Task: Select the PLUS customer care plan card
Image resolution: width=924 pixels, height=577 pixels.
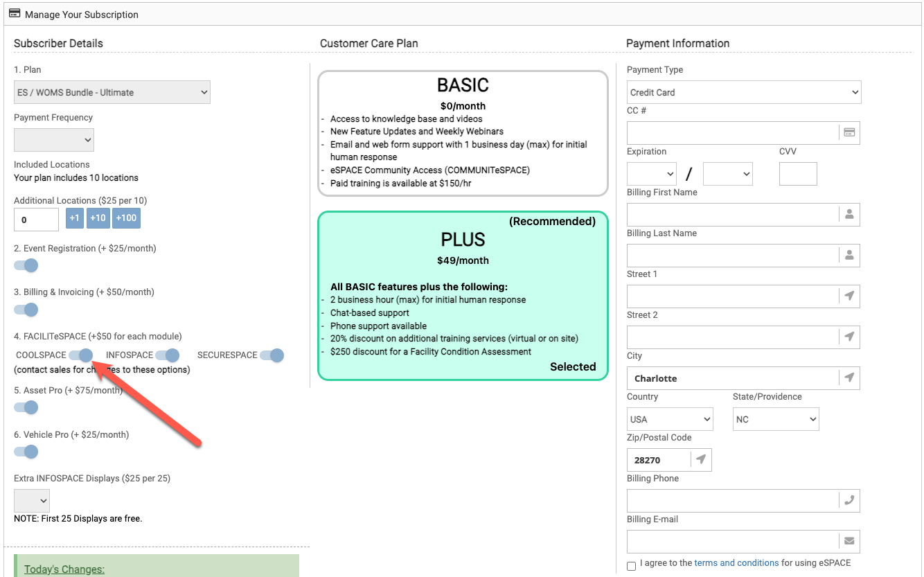Action: point(463,296)
